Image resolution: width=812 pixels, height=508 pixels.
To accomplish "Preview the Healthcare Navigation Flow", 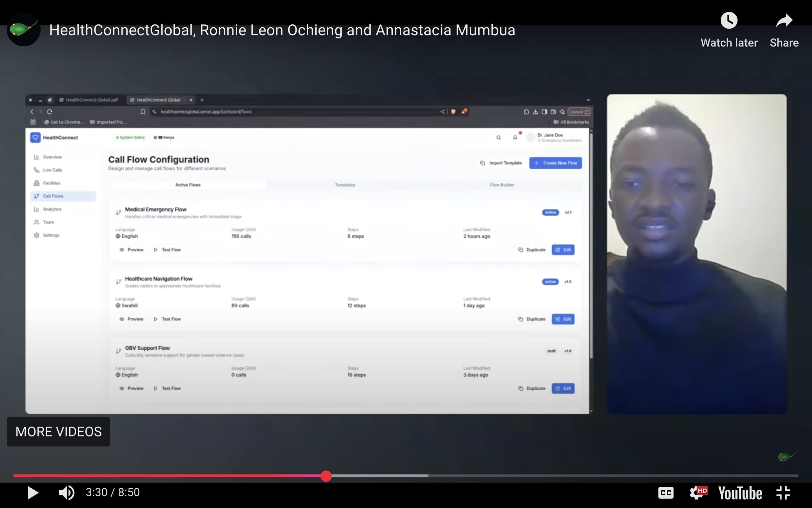I will 131,319.
